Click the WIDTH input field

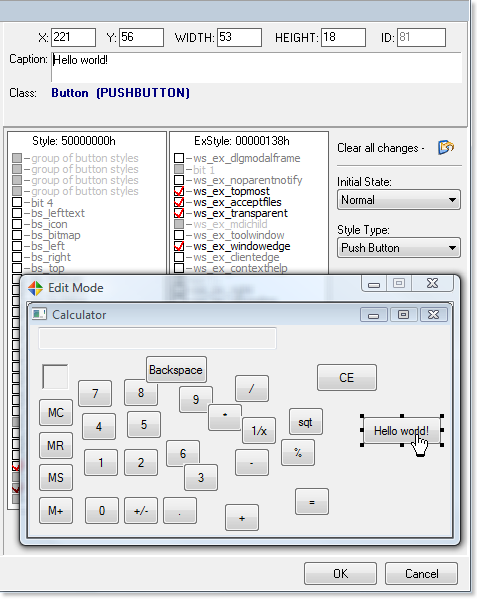coord(239,38)
